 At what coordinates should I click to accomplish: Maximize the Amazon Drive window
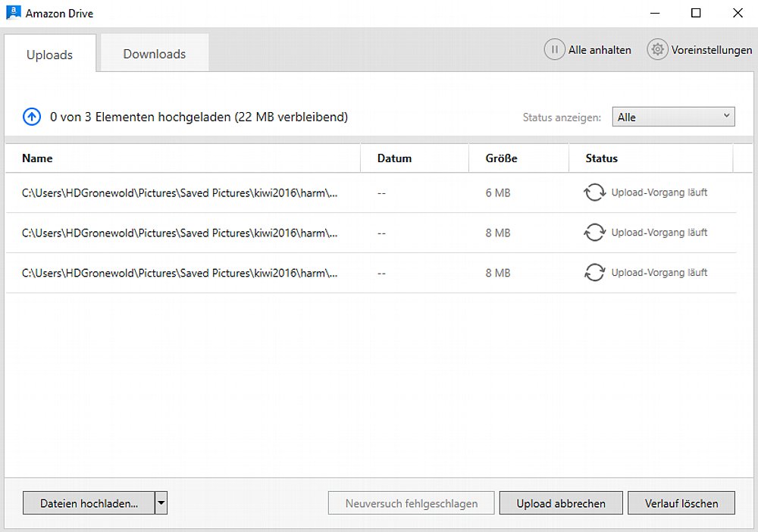696,13
